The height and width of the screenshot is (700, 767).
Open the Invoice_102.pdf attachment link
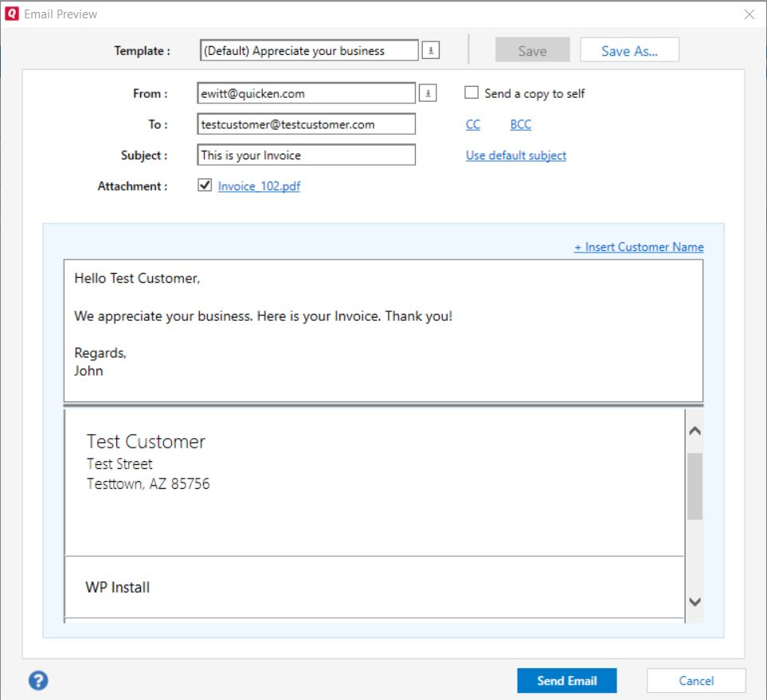tap(259, 185)
